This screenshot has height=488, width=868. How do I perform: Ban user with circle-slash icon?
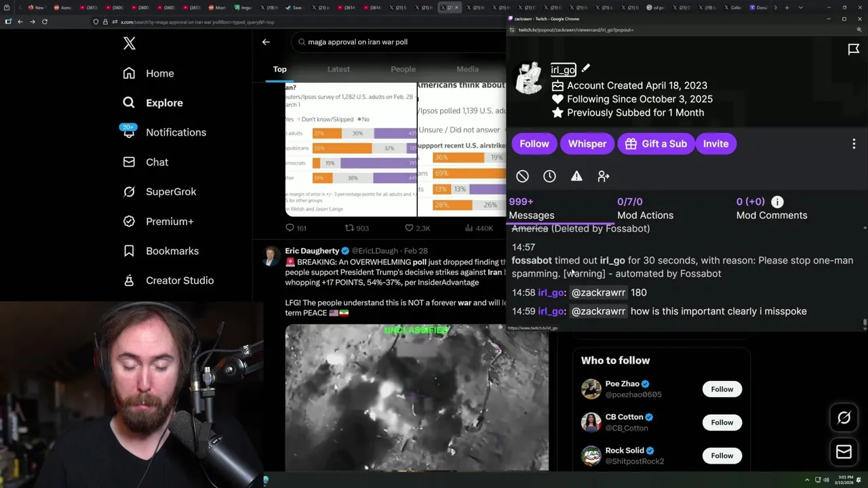tap(522, 176)
